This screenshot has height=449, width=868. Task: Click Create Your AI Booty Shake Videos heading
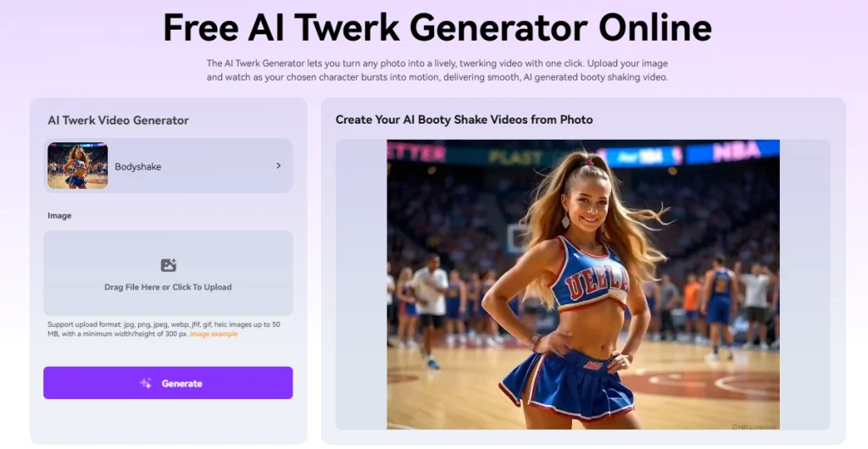(464, 119)
